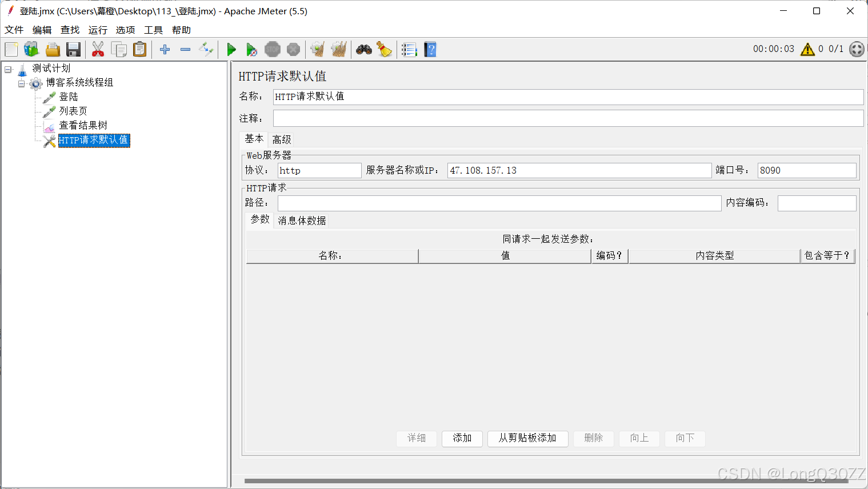Click the 协议 field containing http
This screenshot has height=489, width=868.
click(319, 170)
